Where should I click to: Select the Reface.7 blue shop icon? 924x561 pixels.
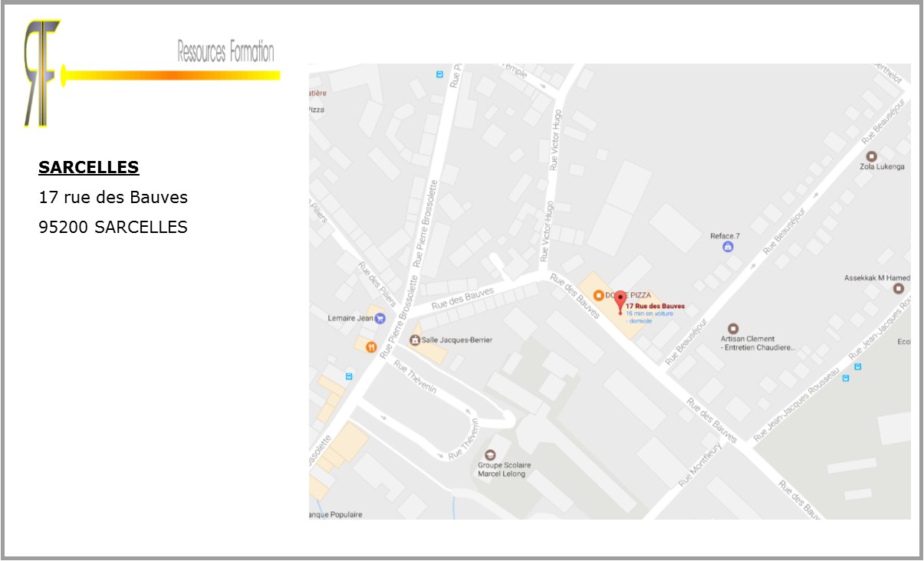click(x=728, y=247)
